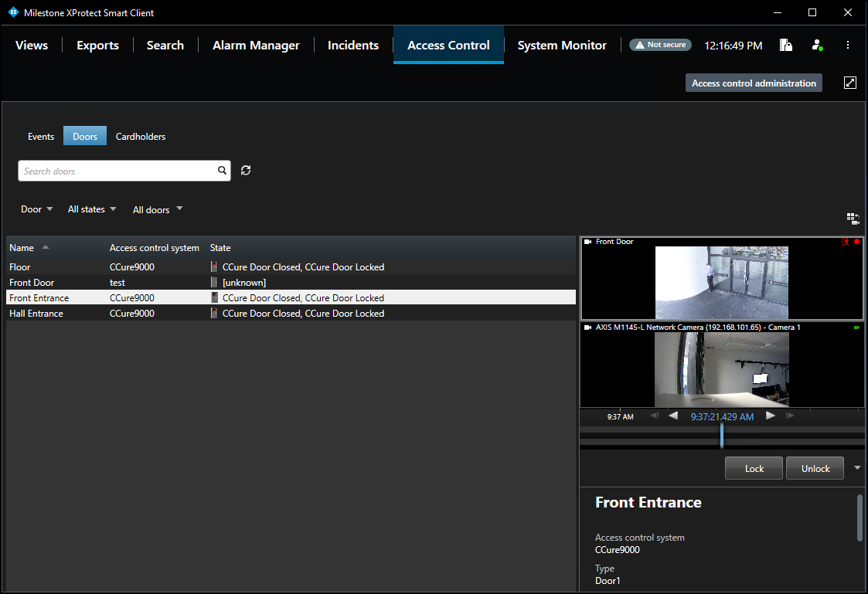The width and height of the screenshot is (868, 594).
Task: Open the user status icon
Action: (817, 46)
